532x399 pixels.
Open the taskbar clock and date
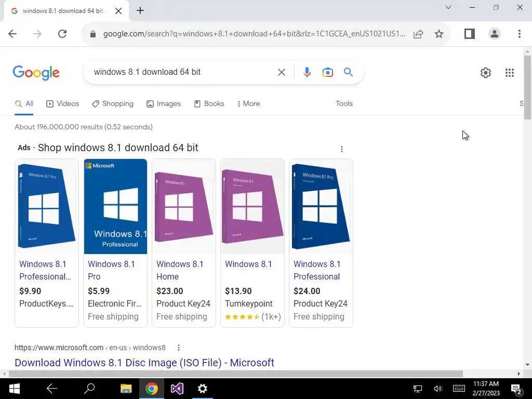click(486, 389)
